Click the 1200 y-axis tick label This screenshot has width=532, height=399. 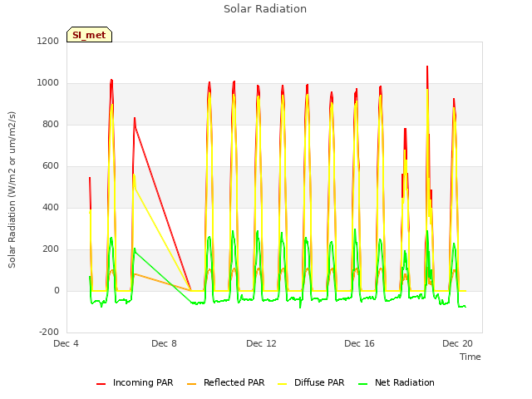click(x=48, y=41)
